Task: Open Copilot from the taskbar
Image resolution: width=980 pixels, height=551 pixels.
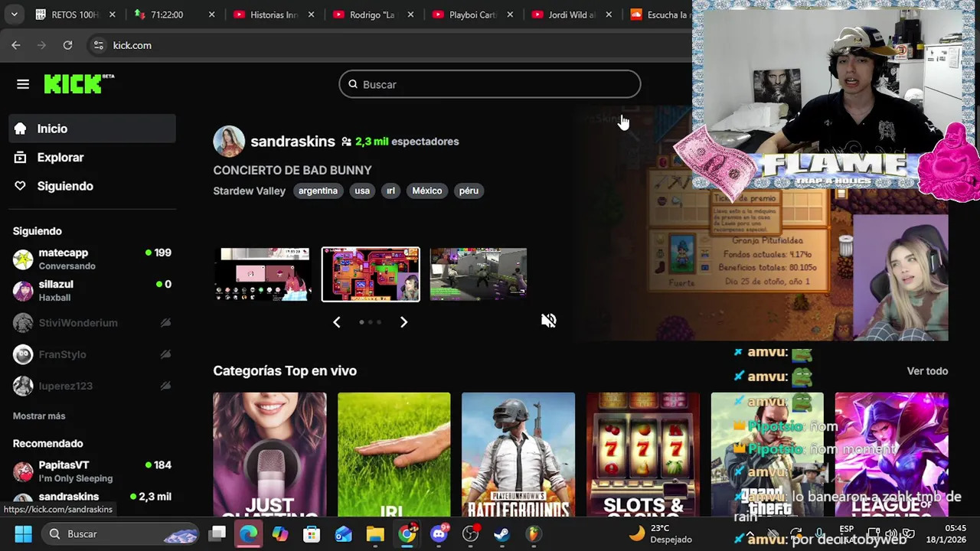Action: point(280,534)
